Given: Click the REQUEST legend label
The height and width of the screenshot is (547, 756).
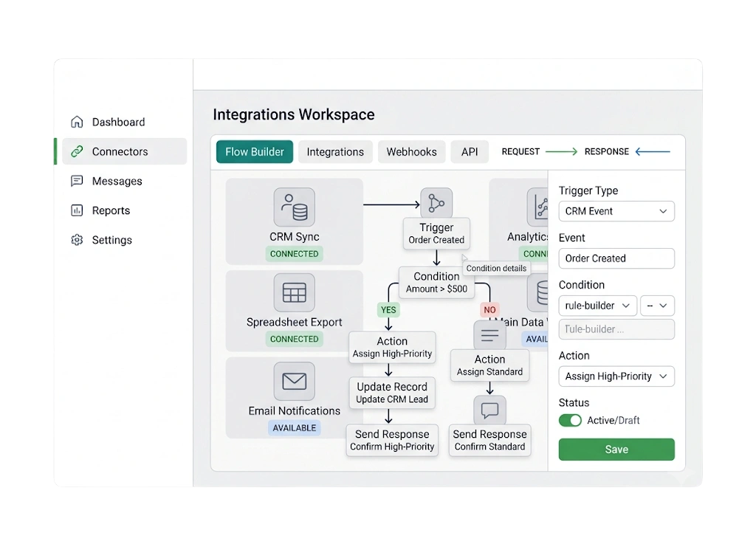Looking at the screenshot, I should (x=520, y=152).
